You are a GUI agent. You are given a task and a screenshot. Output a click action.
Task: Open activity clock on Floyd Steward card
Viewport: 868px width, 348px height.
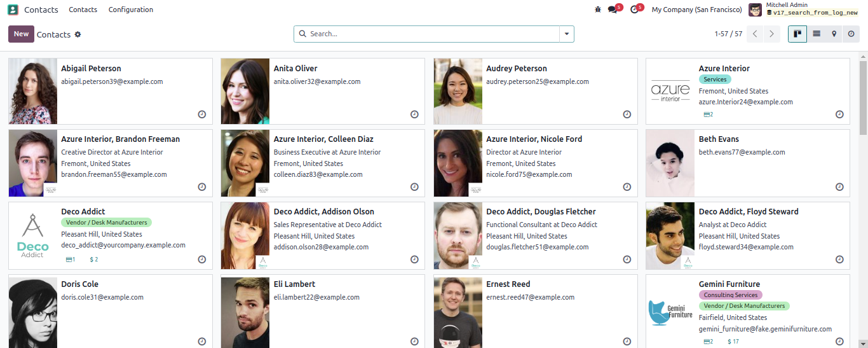click(x=839, y=260)
